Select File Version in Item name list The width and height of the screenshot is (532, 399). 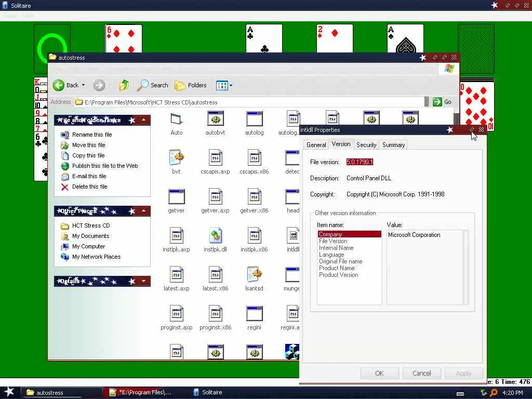coord(333,241)
